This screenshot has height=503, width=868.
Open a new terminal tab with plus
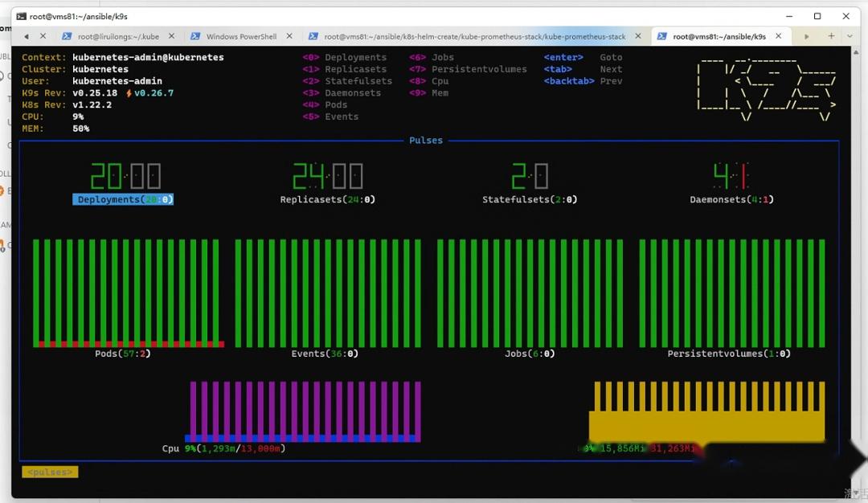(x=831, y=36)
